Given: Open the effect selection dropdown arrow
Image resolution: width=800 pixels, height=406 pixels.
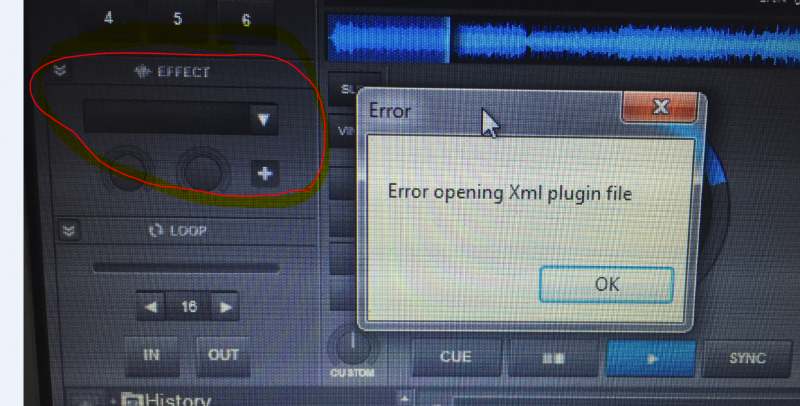Looking at the screenshot, I should tap(263, 119).
